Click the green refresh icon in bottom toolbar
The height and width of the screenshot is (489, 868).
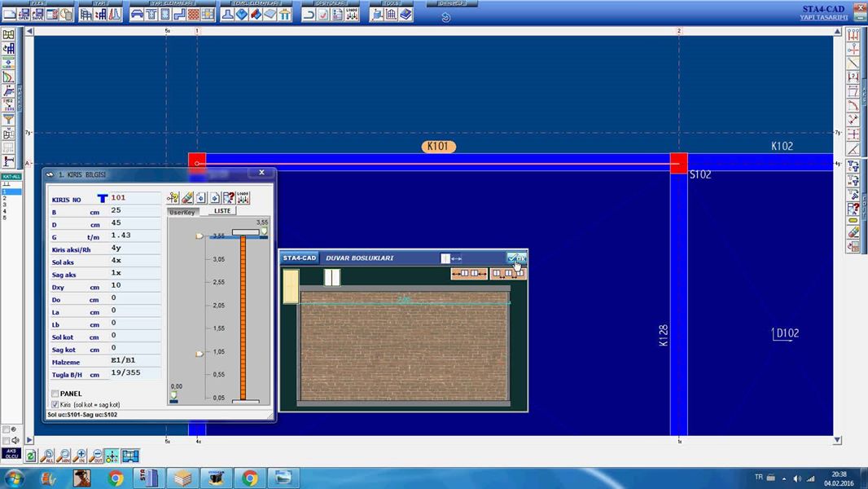click(31, 456)
